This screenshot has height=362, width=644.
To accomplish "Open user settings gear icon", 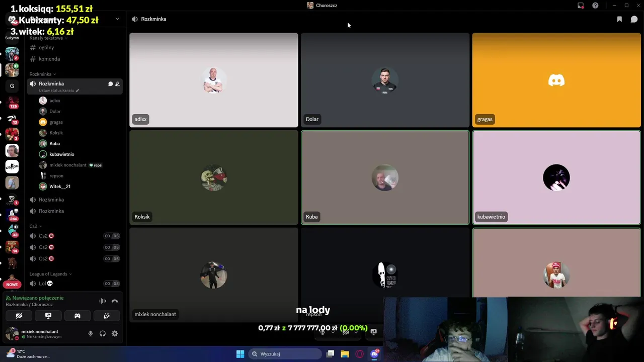I will pyautogui.click(x=115, y=333).
